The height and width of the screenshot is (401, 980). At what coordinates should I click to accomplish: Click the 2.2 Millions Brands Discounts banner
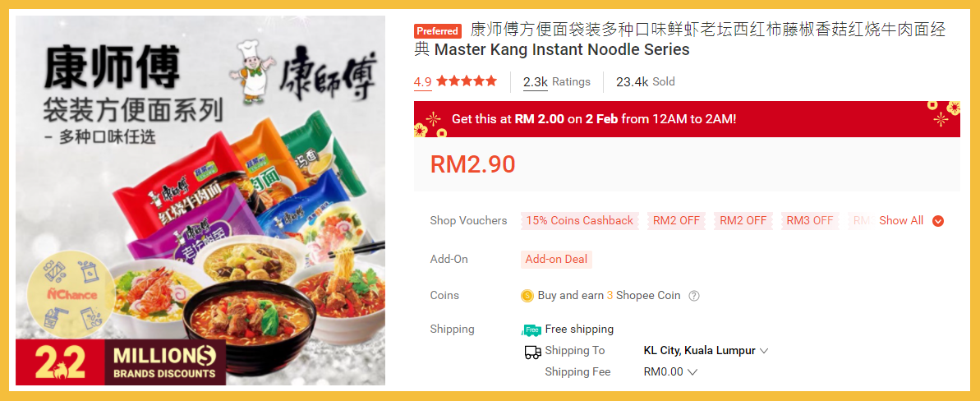pyautogui.click(x=122, y=363)
